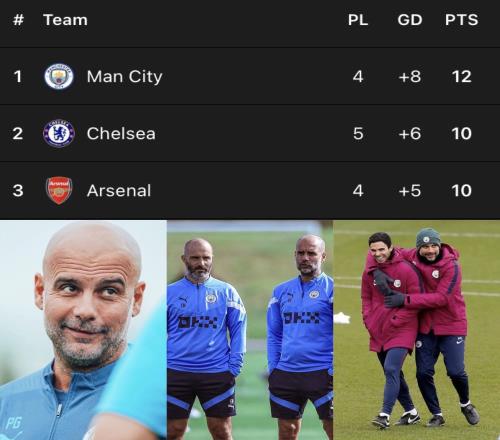
Task: Select the Man City team name
Action: pyautogui.click(x=124, y=77)
